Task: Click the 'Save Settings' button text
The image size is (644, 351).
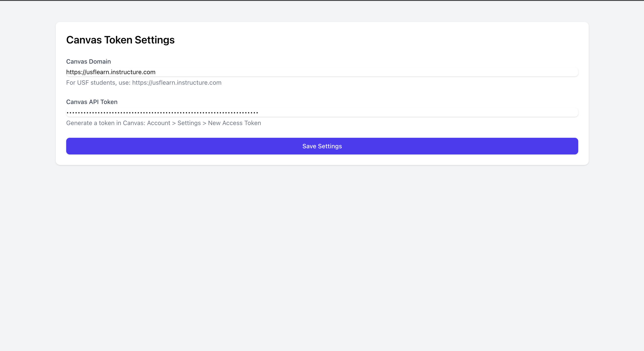Action: pyautogui.click(x=322, y=146)
